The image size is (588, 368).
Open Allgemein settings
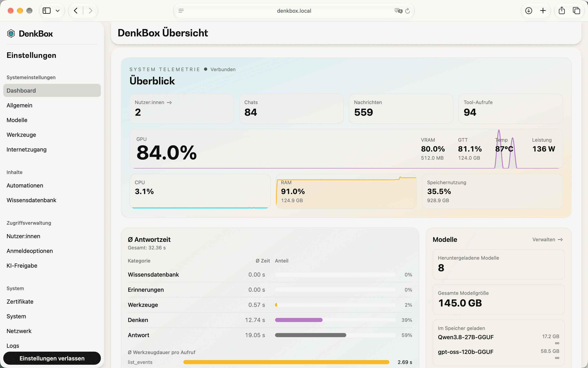click(19, 105)
